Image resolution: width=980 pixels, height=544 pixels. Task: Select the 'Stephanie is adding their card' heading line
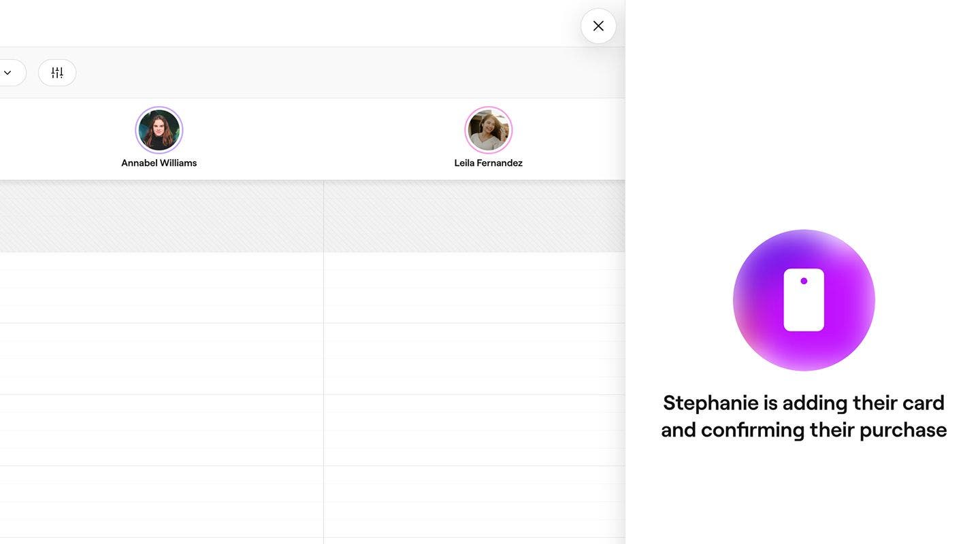[x=804, y=403]
